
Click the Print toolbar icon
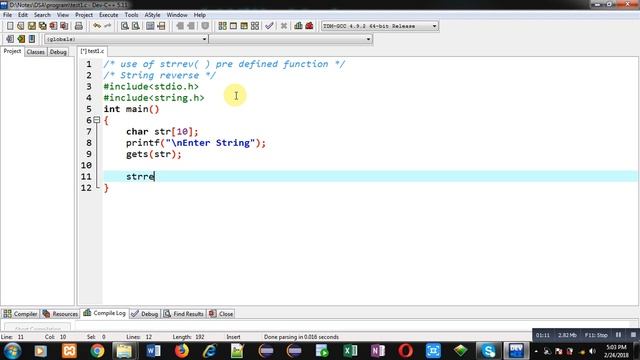click(79, 26)
